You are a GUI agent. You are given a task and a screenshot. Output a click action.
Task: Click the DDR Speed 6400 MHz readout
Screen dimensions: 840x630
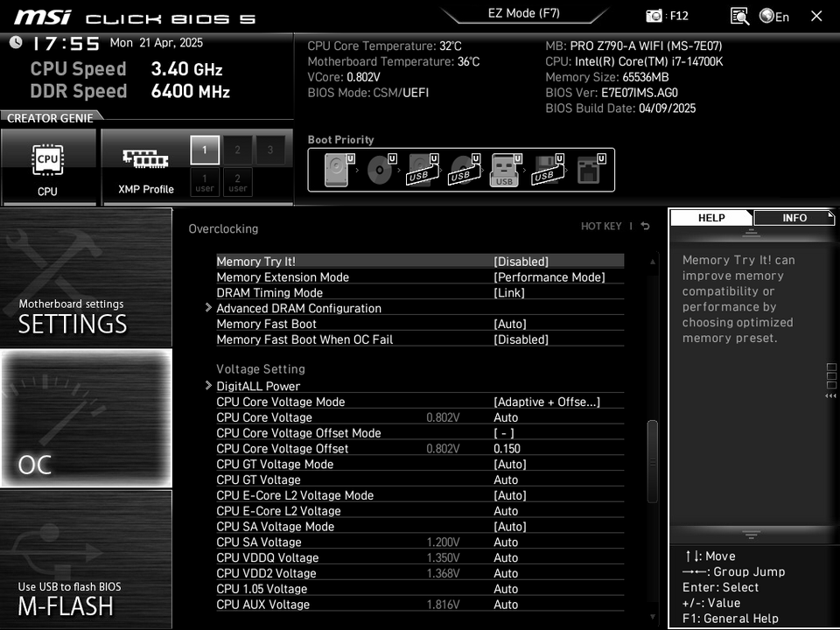(x=130, y=91)
